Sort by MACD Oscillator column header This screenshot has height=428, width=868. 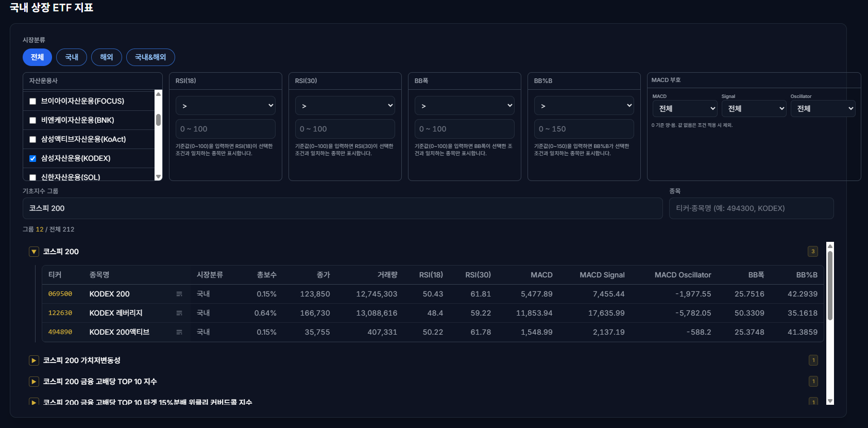pos(683,275)
